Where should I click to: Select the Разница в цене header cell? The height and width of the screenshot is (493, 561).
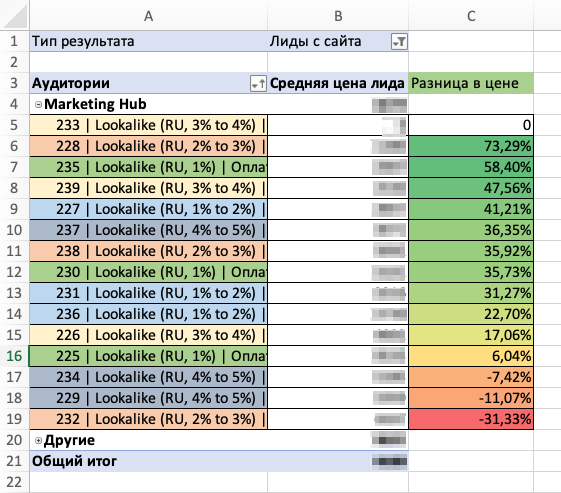(x=471, y=83)
